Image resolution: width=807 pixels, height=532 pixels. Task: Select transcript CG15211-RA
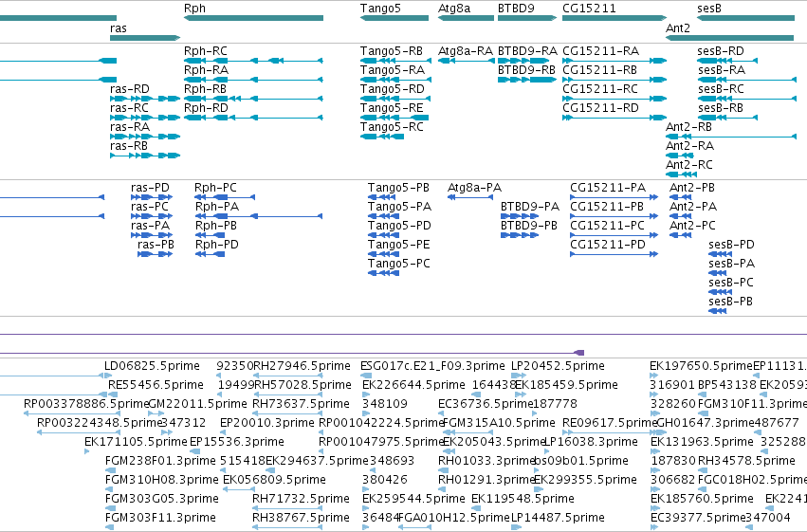point(600,51)
